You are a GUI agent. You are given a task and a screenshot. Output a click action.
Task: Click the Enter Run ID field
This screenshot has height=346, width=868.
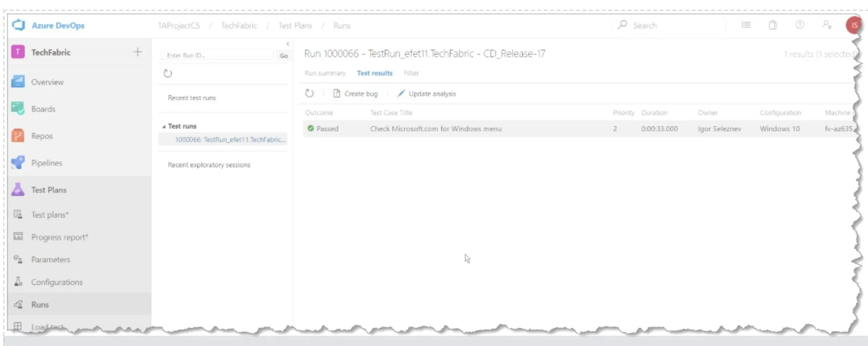[x=218, y=55]
